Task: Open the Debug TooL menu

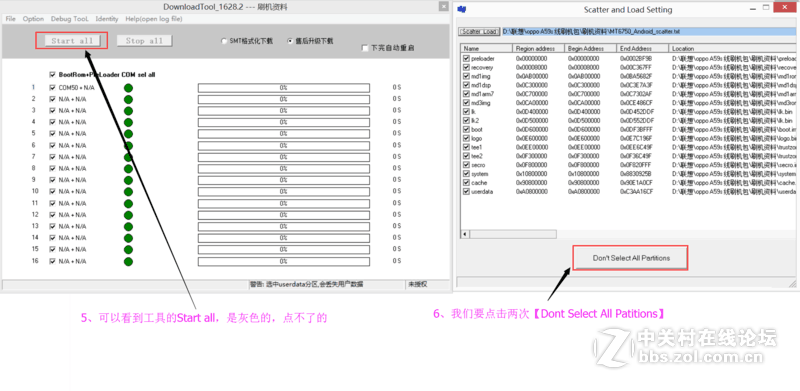Action: pyautogui.click(x=69, y=19)
